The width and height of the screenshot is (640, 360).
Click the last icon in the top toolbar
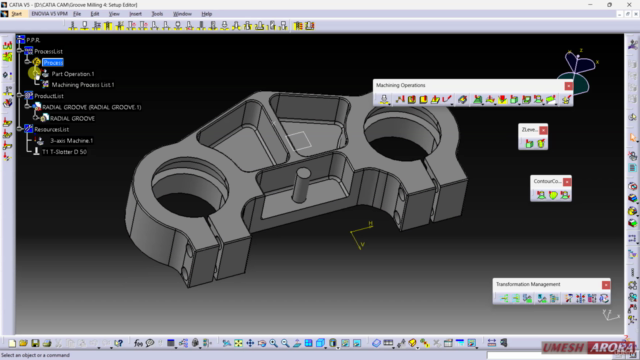[x=310, y=26]
